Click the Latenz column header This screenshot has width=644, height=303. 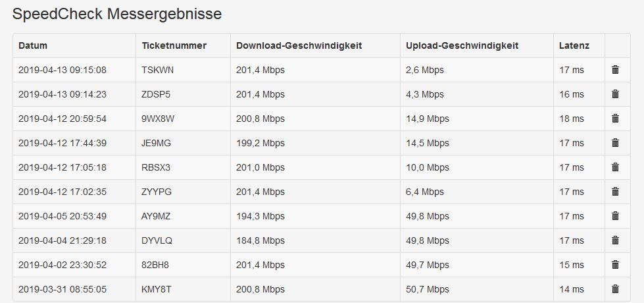coord(574,45)
